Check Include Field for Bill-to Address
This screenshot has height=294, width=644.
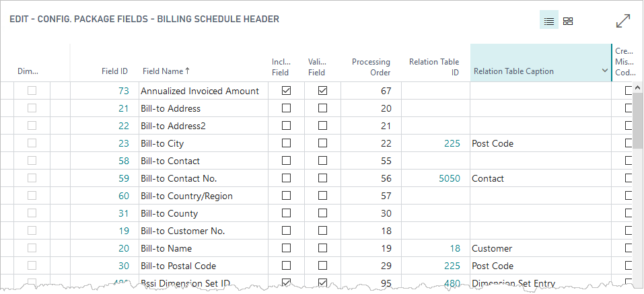click(286, 108)
